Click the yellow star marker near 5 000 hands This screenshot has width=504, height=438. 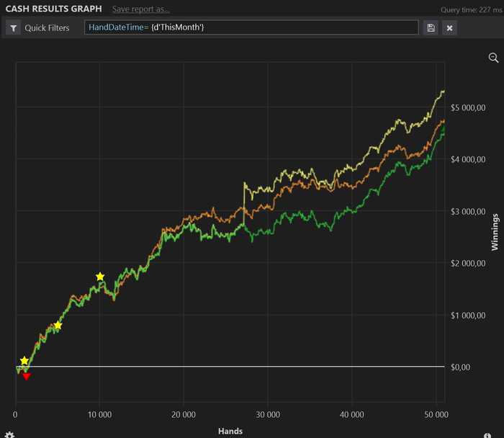(58, 326)
